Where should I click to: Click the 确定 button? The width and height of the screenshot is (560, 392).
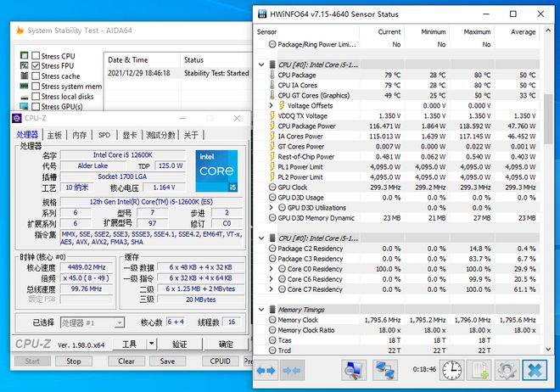pos(226,344)
